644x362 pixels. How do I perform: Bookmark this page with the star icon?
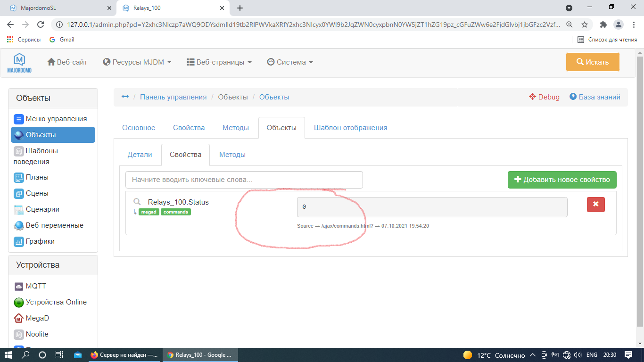(x=585, y=25)
